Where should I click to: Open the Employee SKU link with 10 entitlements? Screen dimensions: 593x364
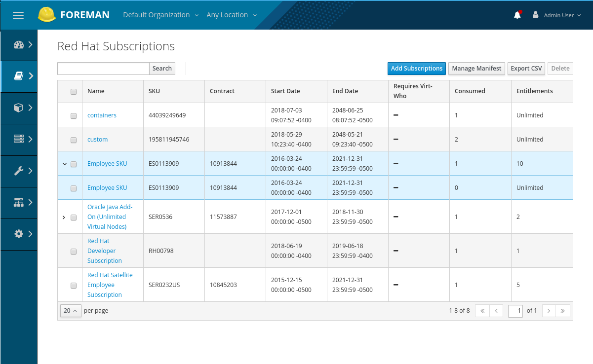coord(107,164)
